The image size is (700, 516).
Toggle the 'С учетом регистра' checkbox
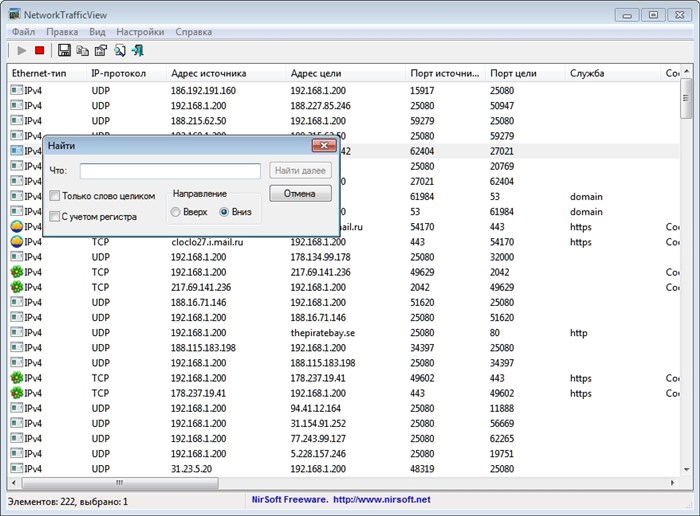pos(54,216)
